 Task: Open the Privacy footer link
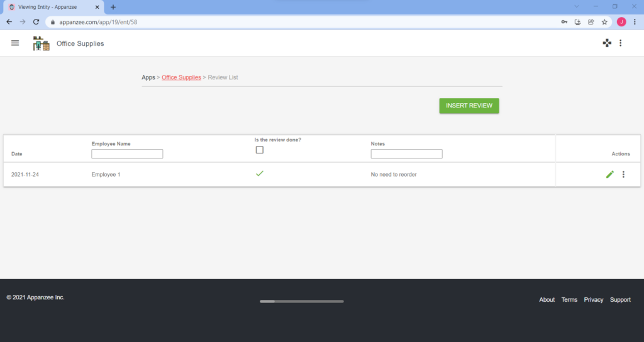point(594,300)
